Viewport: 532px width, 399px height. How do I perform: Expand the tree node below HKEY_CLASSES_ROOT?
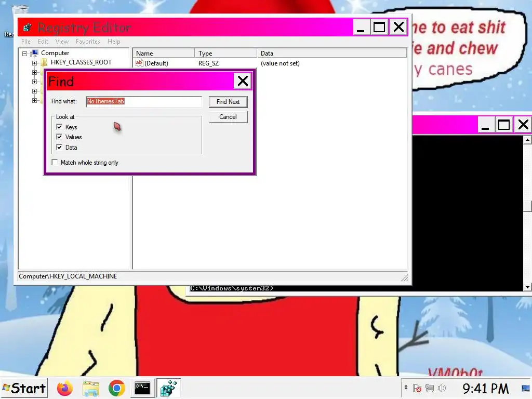click(34, 72)
